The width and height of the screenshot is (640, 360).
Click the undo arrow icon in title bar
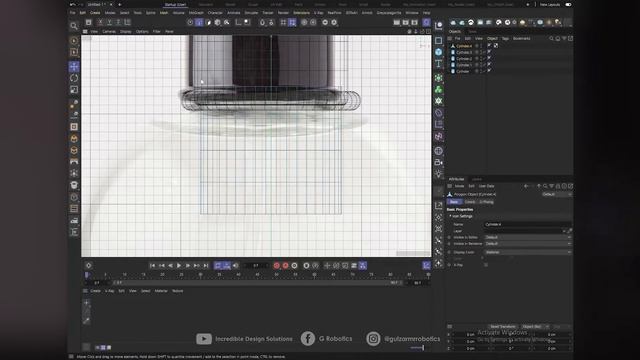click(73, 4)
